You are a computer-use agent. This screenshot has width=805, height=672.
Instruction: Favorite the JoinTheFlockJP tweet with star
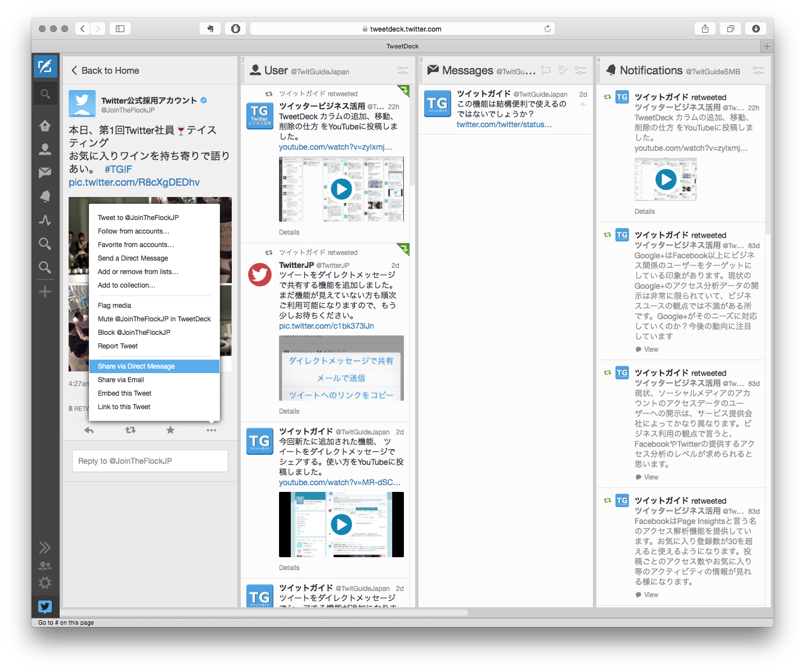click(x=170, y=430)
